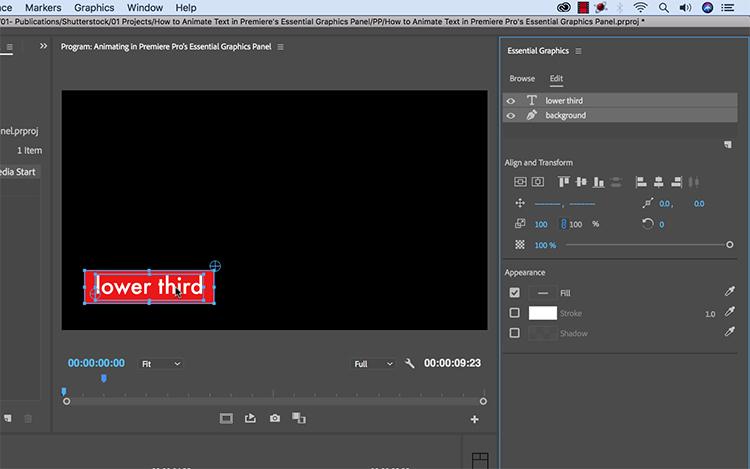
Task: Click the Align Bottom icon
Action: pos(598,182)
